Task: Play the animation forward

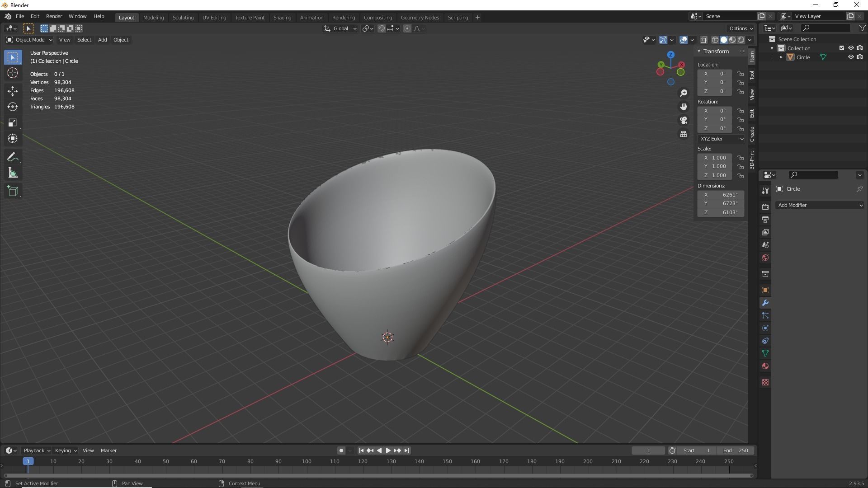Action: [x=388, y=450]
